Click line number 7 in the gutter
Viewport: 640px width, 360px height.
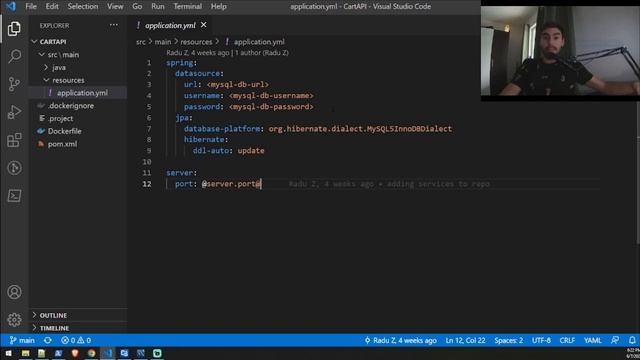click(149, 129)
